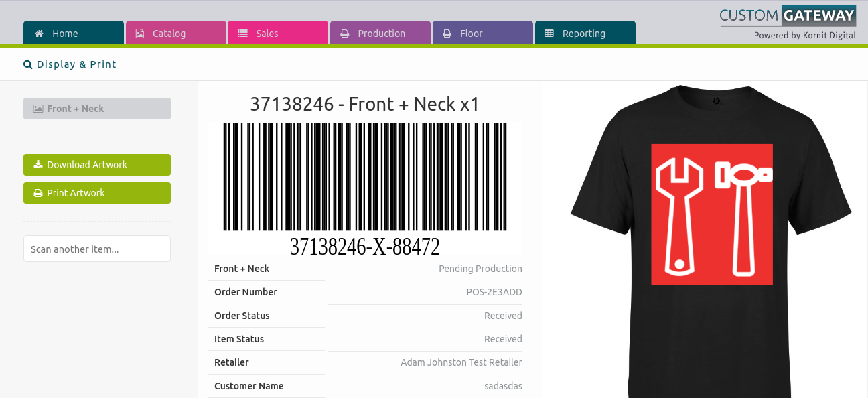Focus the Scan another item field
The width and height of the screenshot is (868, 398).
tap(97, 249)
